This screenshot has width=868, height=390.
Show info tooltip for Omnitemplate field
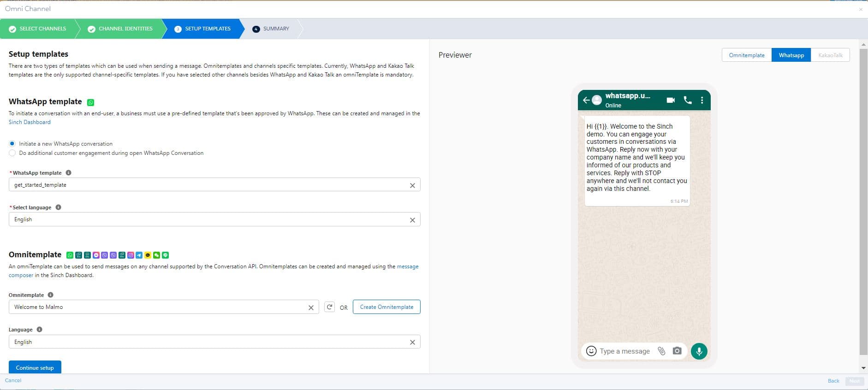(51, 295)
